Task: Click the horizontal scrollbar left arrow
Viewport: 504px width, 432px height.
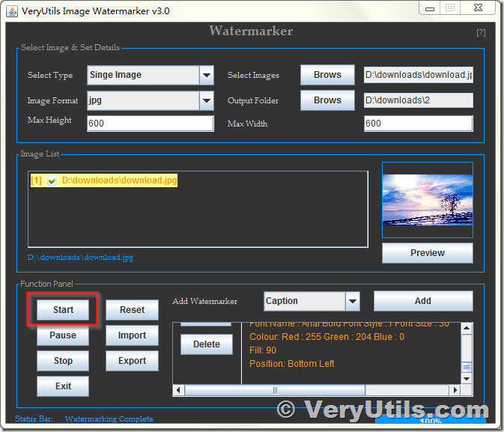Action: coord(178,391)
